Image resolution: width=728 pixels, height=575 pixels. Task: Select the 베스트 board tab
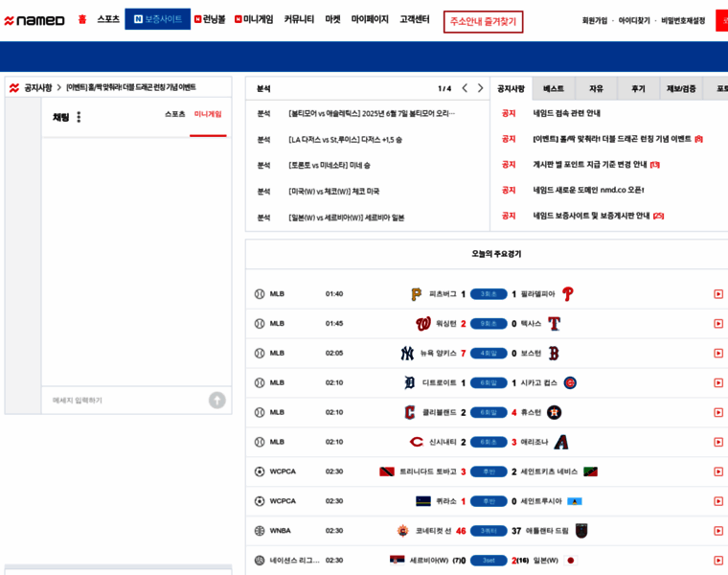(x=554, y=88)
